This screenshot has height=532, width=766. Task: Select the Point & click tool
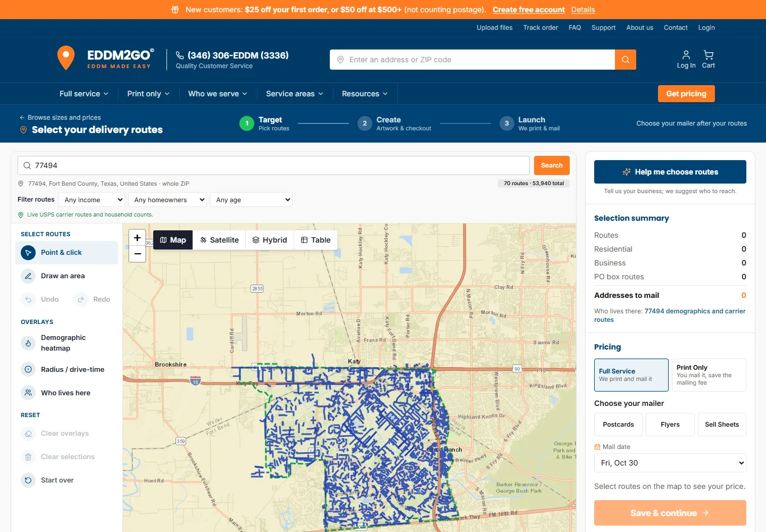point(66,253)
